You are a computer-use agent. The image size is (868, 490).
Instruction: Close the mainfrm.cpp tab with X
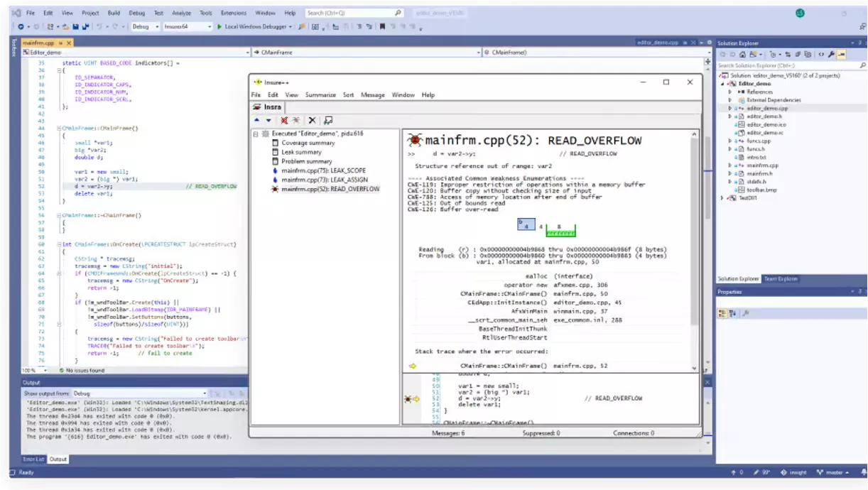(x=70, y=43)
